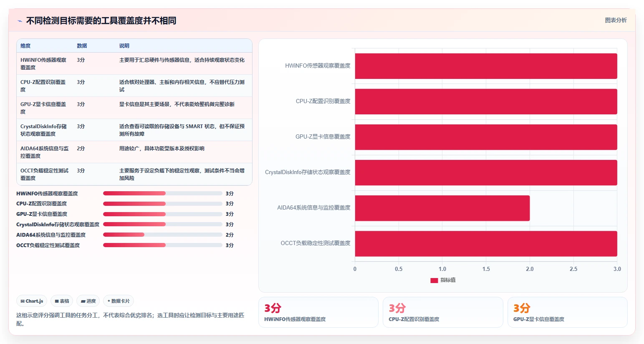Click the CPU-Z配置识别覆盖度 progress bar
This screenshot has width=644, height=344.
click(x=163, y=204)
